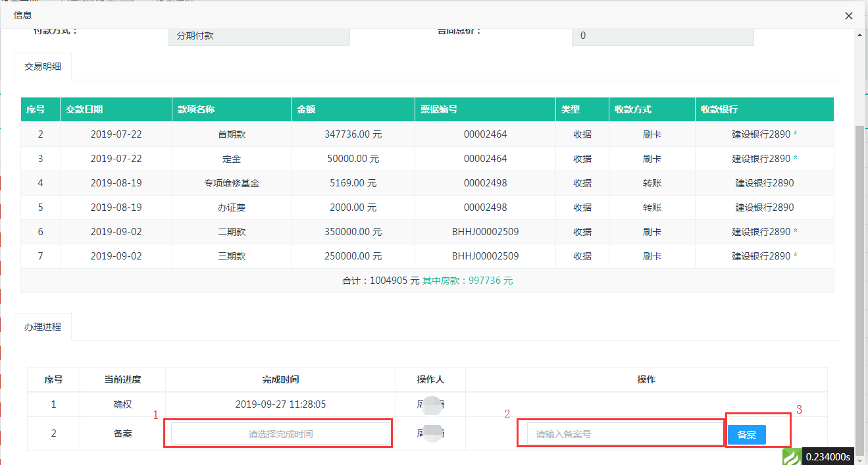Click date 2019-09-02 in 二期款 row
The height and width of the screenshot is (465, 868).
tap(116, 232)
